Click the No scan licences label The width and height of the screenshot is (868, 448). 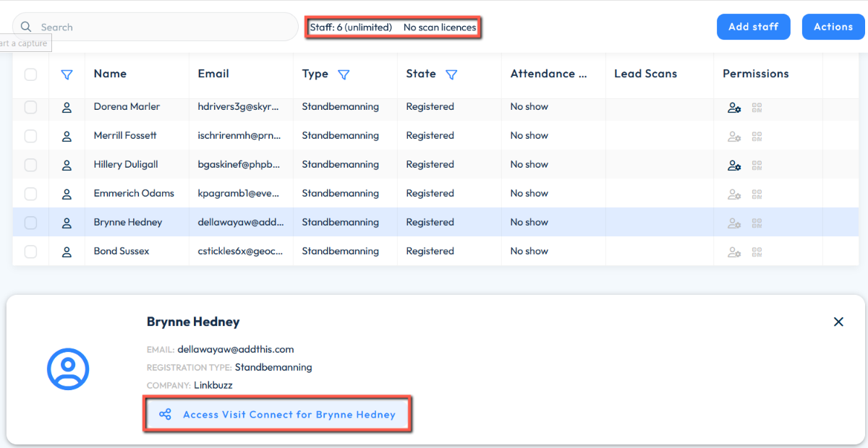[x=440, y=27]
